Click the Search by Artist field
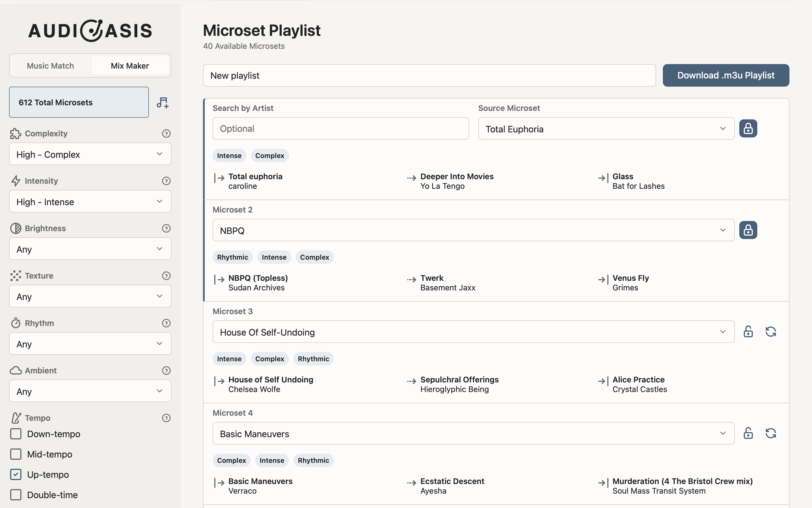Image resolution: width=812 pixels, height=508 pixels. coord(341,128)
